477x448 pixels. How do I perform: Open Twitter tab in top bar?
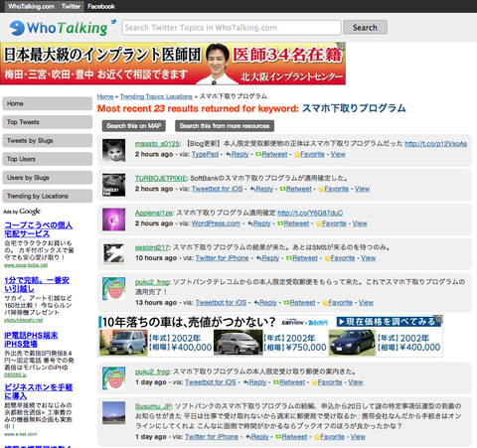point(71,6)
